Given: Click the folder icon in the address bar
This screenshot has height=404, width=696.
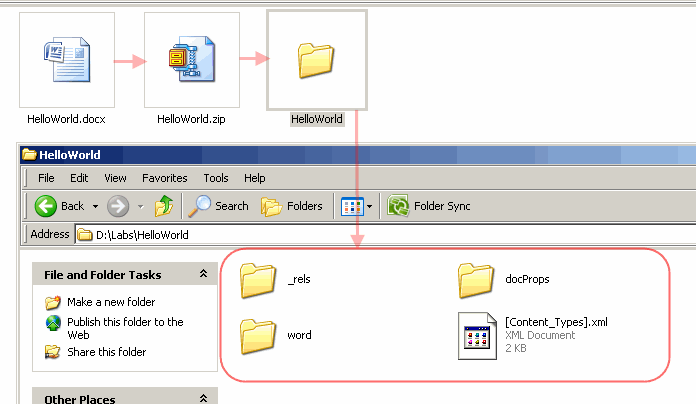Looking at the screenshot, I should [x=84, y=234].
